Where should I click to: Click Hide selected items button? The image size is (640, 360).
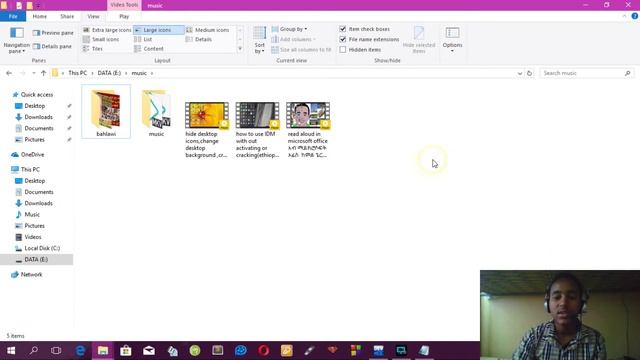(x=419, y=40)
